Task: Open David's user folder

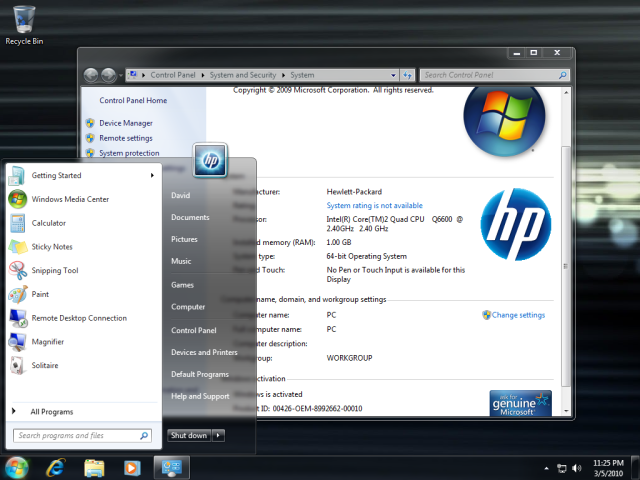Action: click(x=180, y=196)
